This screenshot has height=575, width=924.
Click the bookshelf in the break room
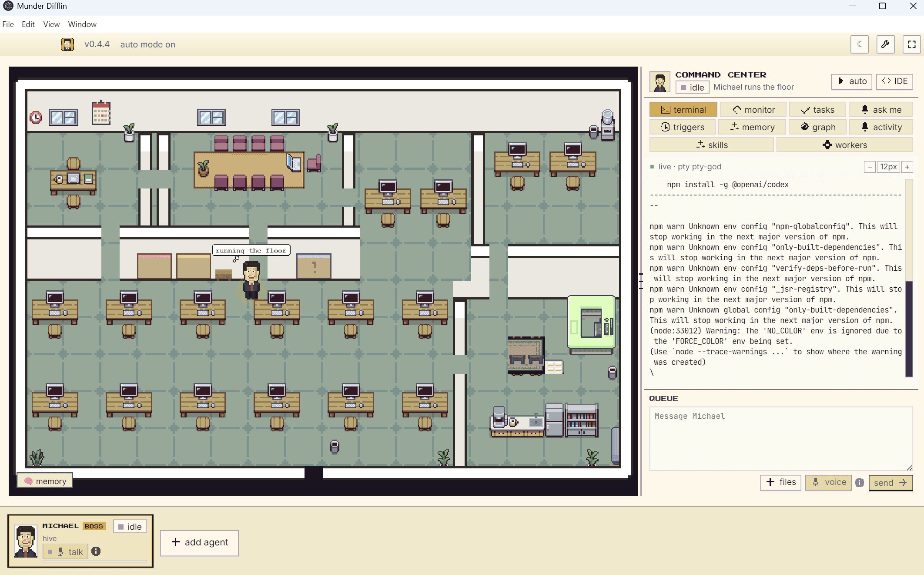tap(582, 420)
